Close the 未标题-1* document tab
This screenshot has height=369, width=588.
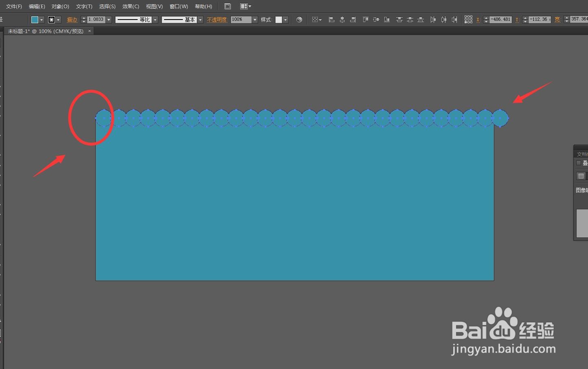pos(90,31)
